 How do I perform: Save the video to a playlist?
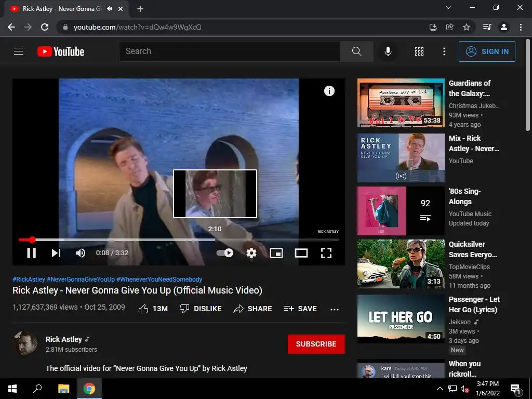(x=300, y=309)
